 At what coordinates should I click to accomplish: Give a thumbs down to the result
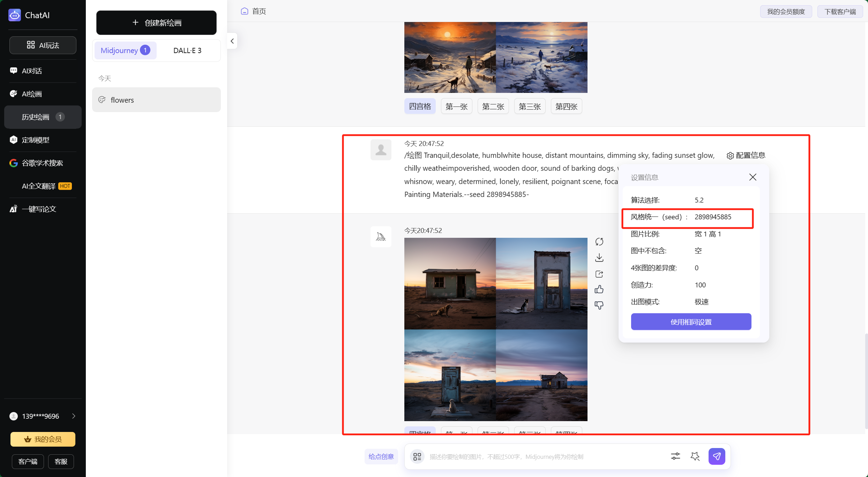[x=599, y=306]
